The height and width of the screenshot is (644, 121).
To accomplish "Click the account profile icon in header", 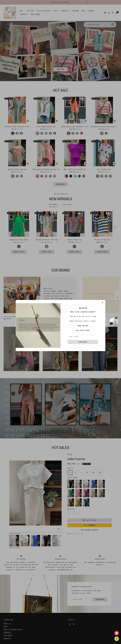I will pos(112,13).
